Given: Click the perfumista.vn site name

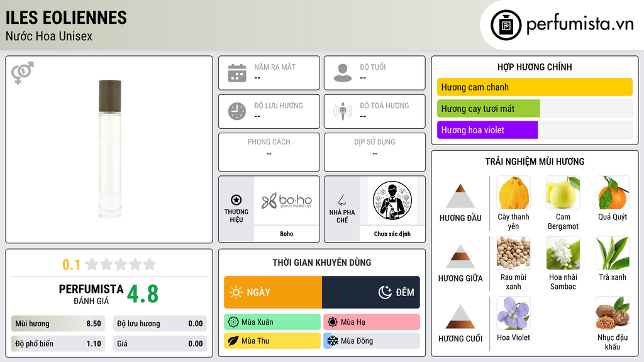Looking at the screenshot, I should (x=580, y=25).
